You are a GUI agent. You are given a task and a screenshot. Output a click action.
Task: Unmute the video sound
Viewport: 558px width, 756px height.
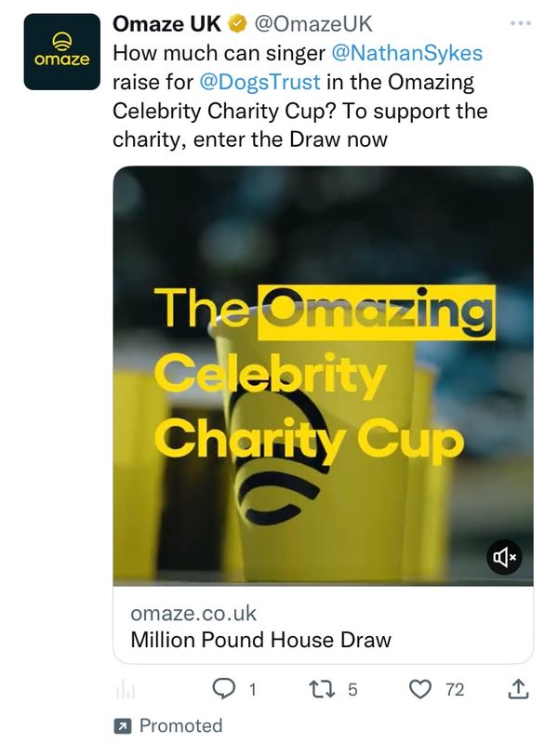[505, 556]
